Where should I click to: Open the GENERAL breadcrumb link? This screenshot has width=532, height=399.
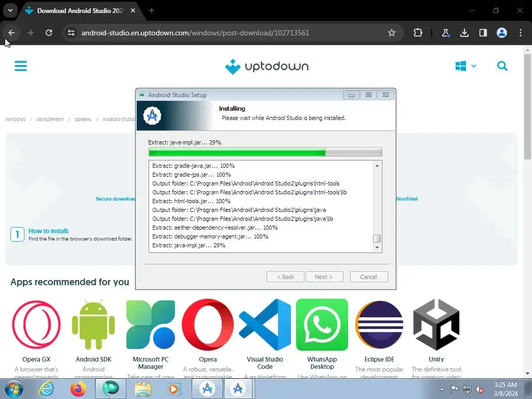83,119
